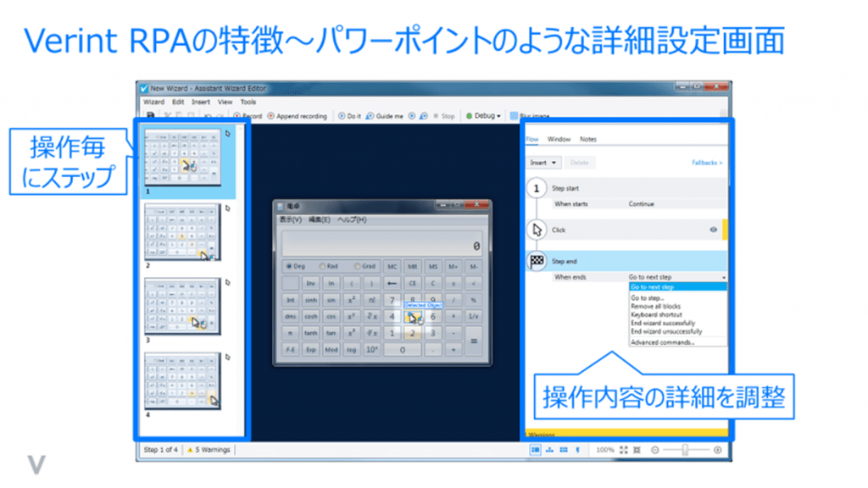Image resolution: width=868 pixels, height=488 pixels.
Task: Click the Record button icon
Action: pos(237,115)
